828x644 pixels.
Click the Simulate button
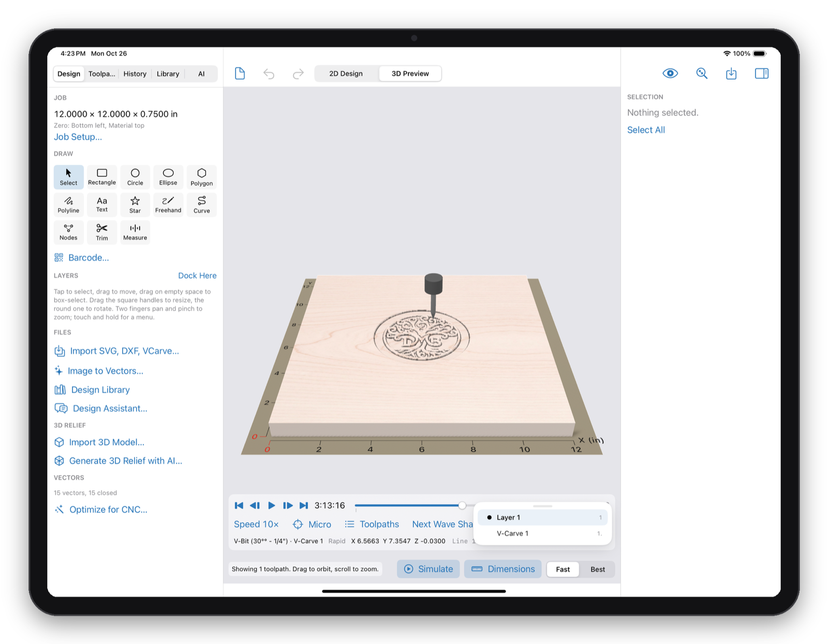tap(428, 569)
